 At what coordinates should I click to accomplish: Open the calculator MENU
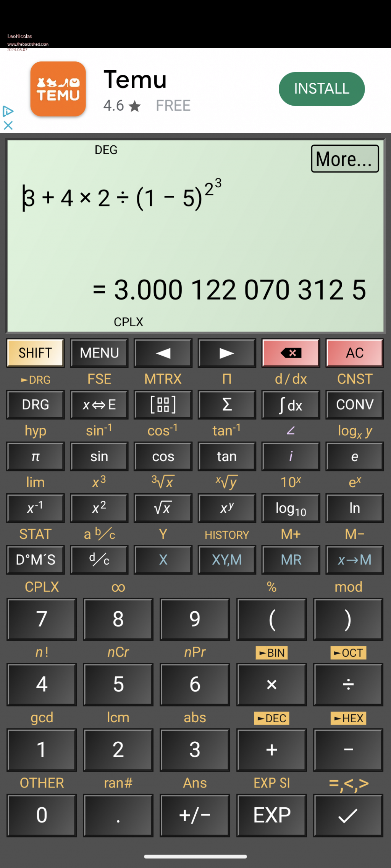pos(99,353)
